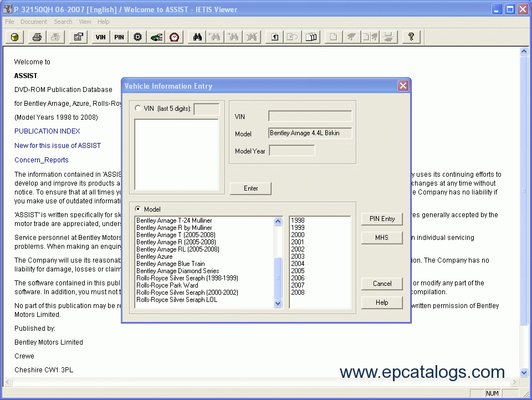Open the PUBLICATION INDEX link

coord(47,131)
